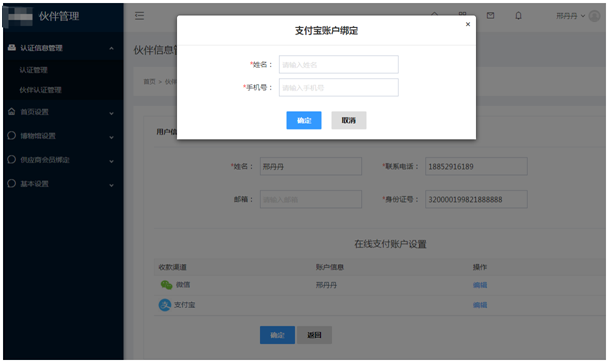
Task: Click the 手机号 input in the dialog
Action: click(x=339, y=87)
